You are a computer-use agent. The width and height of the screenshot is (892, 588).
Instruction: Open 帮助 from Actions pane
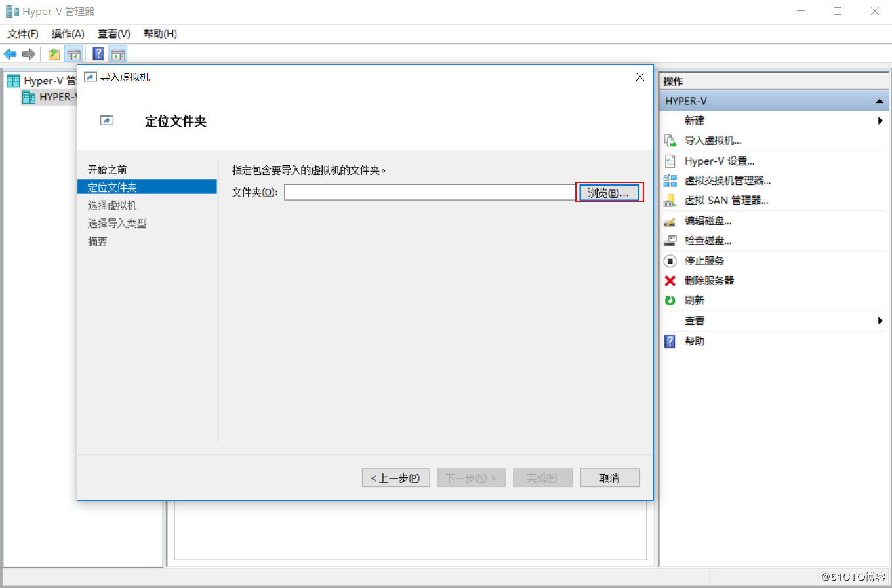click(695, 341)
